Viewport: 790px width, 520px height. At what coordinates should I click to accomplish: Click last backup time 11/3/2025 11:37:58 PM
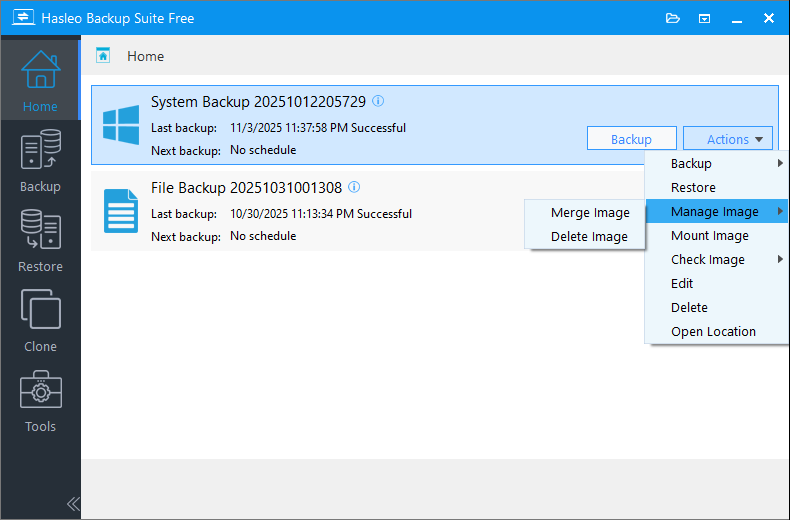pos(289,127)
